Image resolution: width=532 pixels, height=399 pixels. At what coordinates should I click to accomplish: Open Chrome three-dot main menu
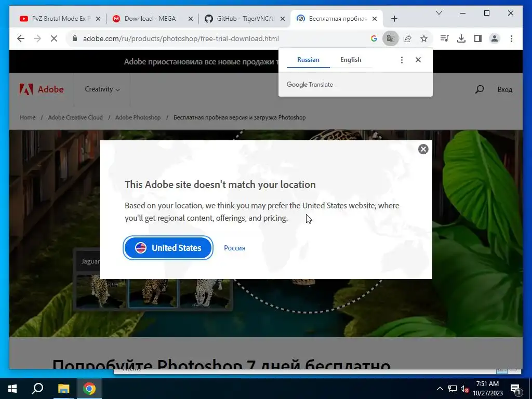(511, 38)
